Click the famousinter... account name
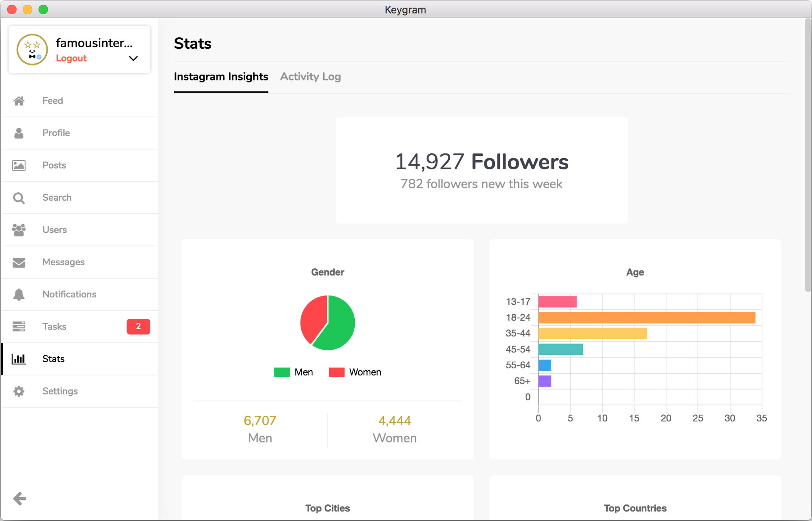The image size is (812, 521). (x=94, y=43)
